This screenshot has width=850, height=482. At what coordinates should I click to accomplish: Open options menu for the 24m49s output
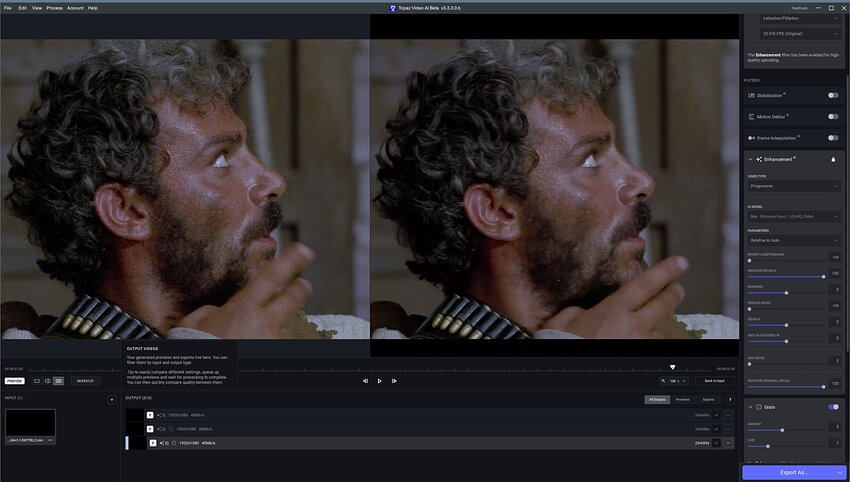click(728, 415)
